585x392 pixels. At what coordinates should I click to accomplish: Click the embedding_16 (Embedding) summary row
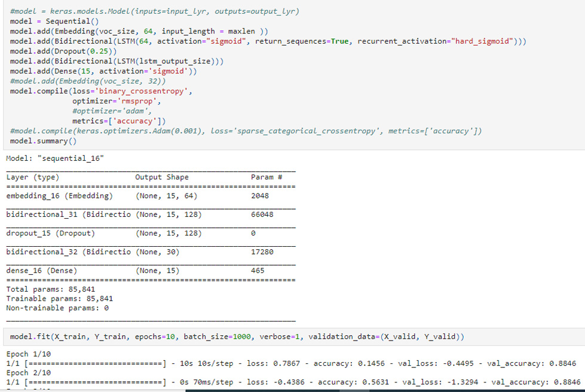click(x=59, y=196)
